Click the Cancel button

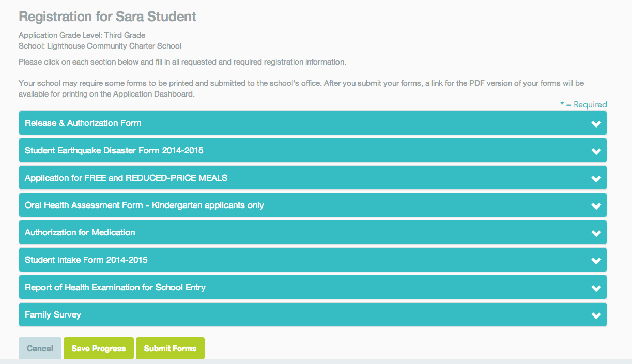click(40, 348)
